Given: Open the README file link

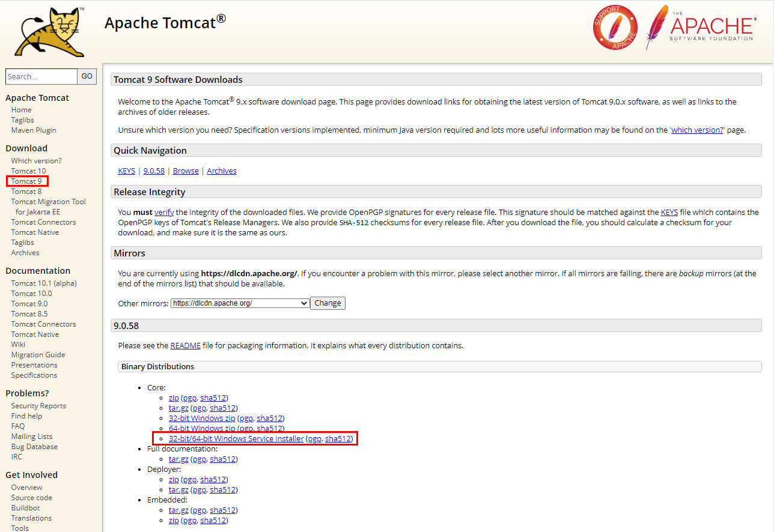Looking at the screenshot, I should [x=186, y=346].
